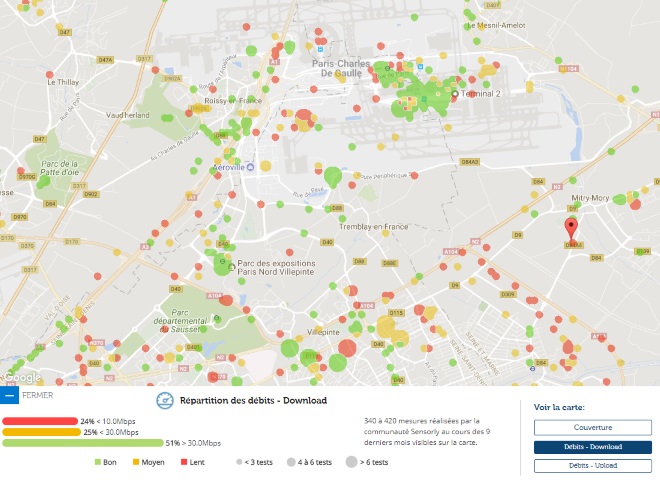
Task: Click the Parc des expositions marker icon
Action: [x=231, y=267]
